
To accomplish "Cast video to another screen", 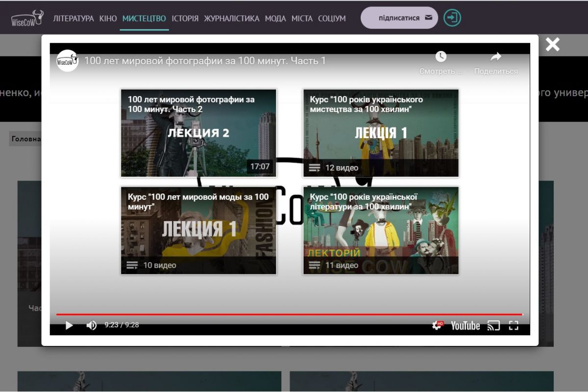I will pyautogui.click(x=493, y=325).
